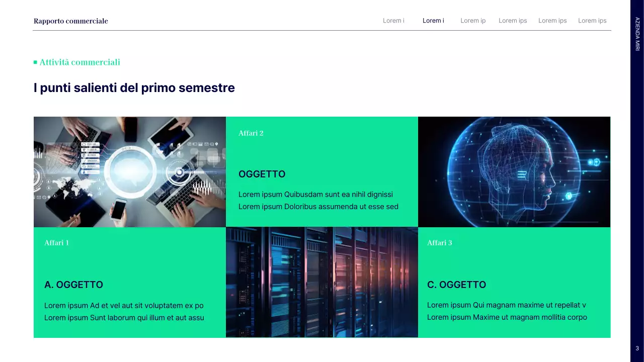
Task: Click the vertical "AZIENDA MIRI" sidebar text
Action: tap(637, 34)
